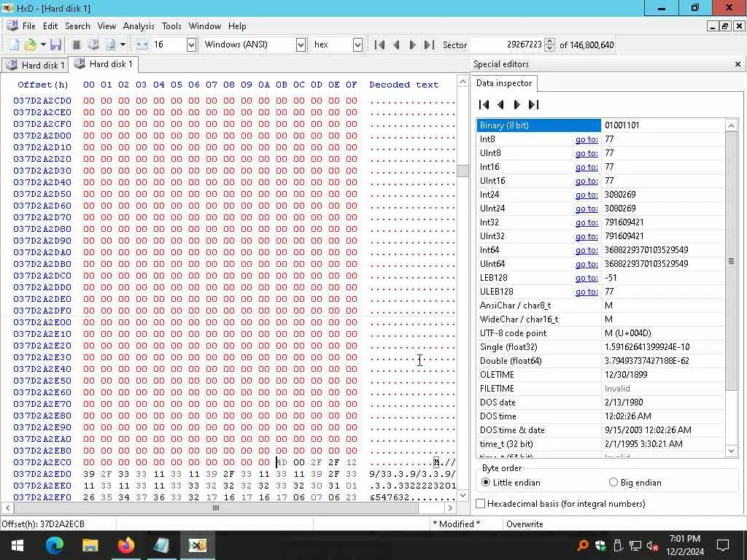Move to previous byte in Data inspector

click(x=500, y=105)
